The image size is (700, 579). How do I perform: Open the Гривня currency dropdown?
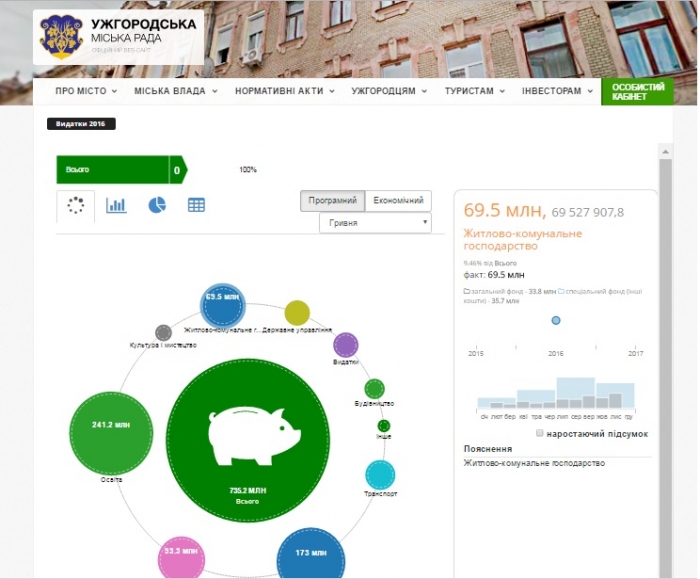(x=375, y=223)
